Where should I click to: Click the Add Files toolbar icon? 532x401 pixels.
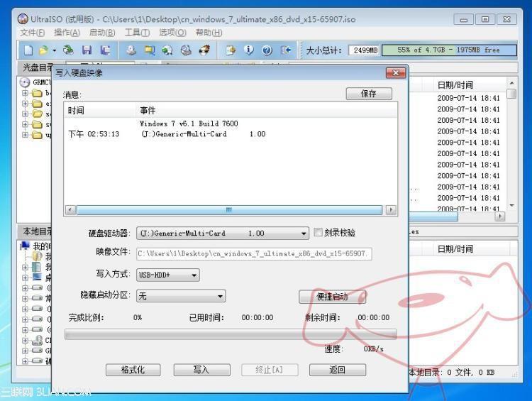[231, 50]
